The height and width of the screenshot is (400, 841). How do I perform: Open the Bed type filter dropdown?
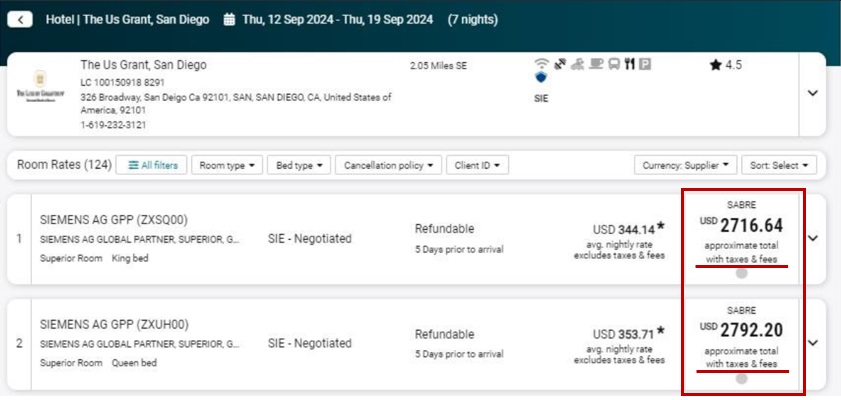click(x=299, y=165)
